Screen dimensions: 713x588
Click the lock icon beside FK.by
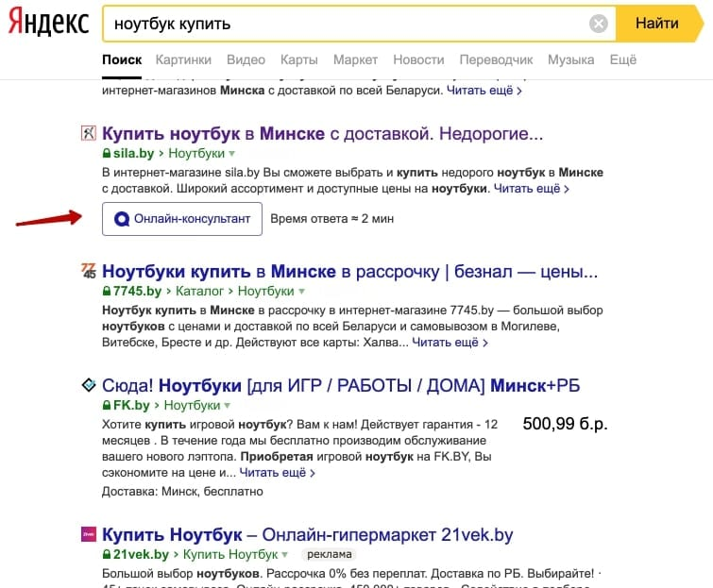(107, 405)
